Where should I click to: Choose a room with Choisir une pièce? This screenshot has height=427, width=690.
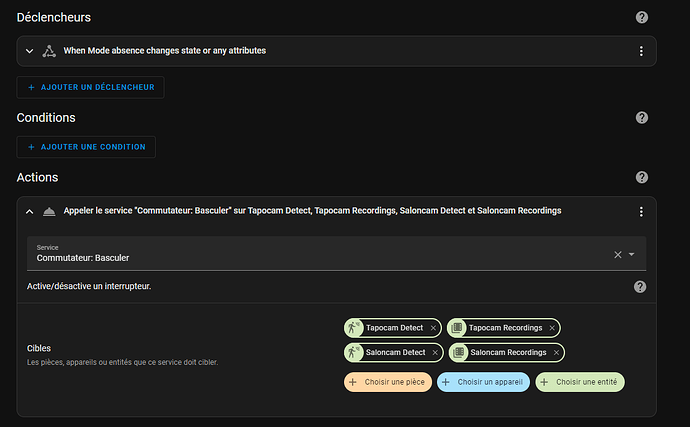[x=386, y=382]
